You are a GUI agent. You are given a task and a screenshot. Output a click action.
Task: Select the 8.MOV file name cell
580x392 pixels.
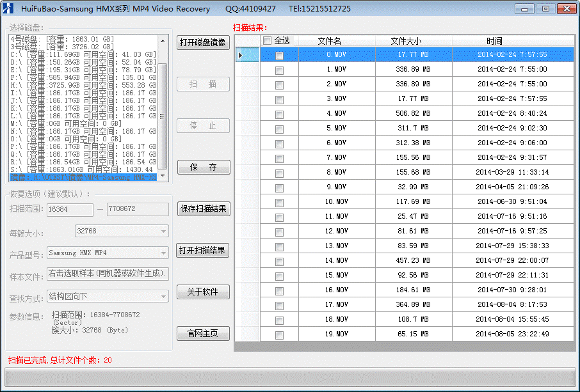pos(337,172)
